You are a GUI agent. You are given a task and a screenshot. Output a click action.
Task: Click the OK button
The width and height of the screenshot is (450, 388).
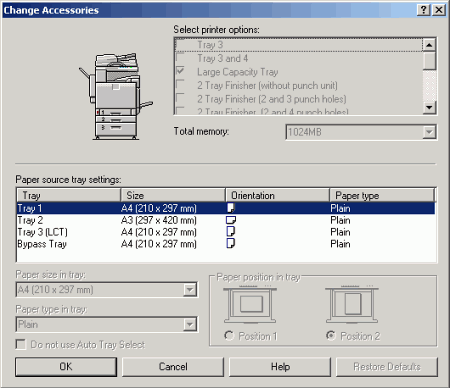click(x=66, y=367)
